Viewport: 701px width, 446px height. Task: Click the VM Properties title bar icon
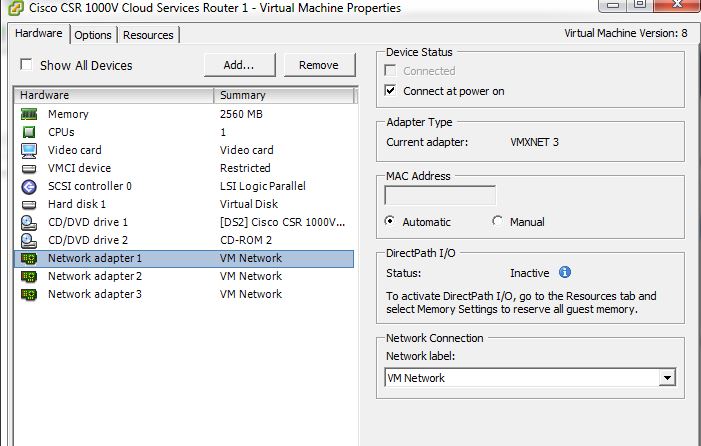(16, 8)
